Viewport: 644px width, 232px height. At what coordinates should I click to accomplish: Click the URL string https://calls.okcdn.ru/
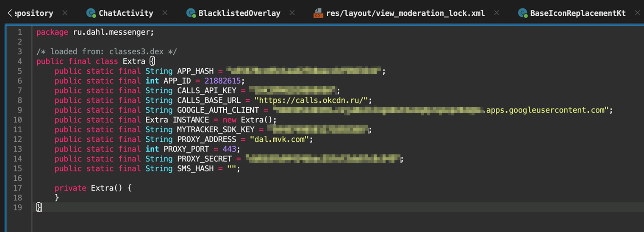click(311, 100)
